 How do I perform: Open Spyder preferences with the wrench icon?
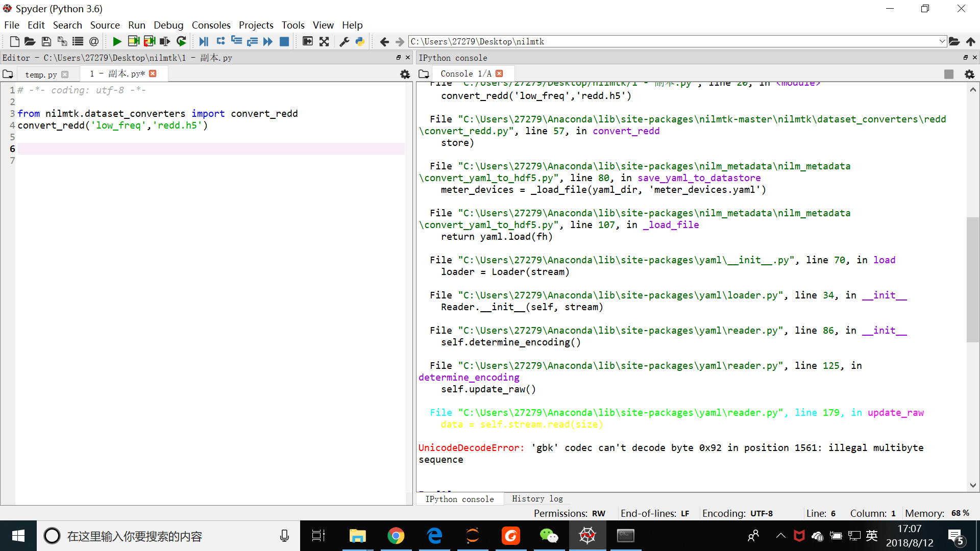(x=344, y=41)
